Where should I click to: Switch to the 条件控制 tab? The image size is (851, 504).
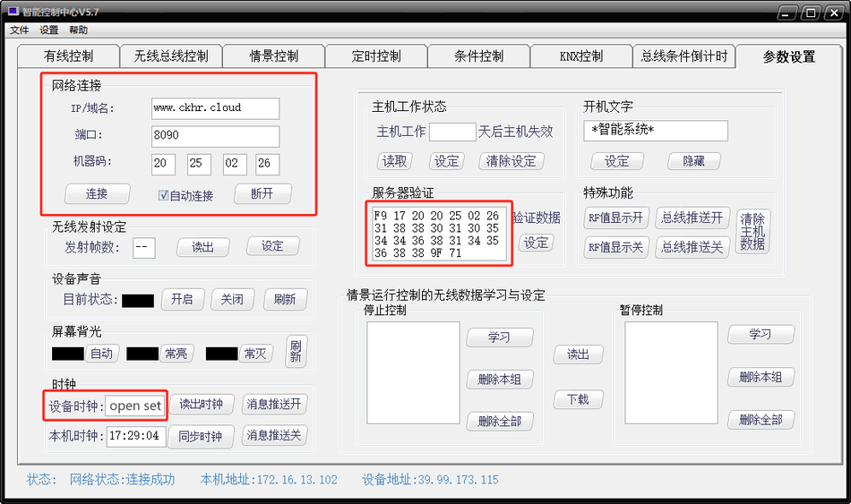[x=478, y=56]
